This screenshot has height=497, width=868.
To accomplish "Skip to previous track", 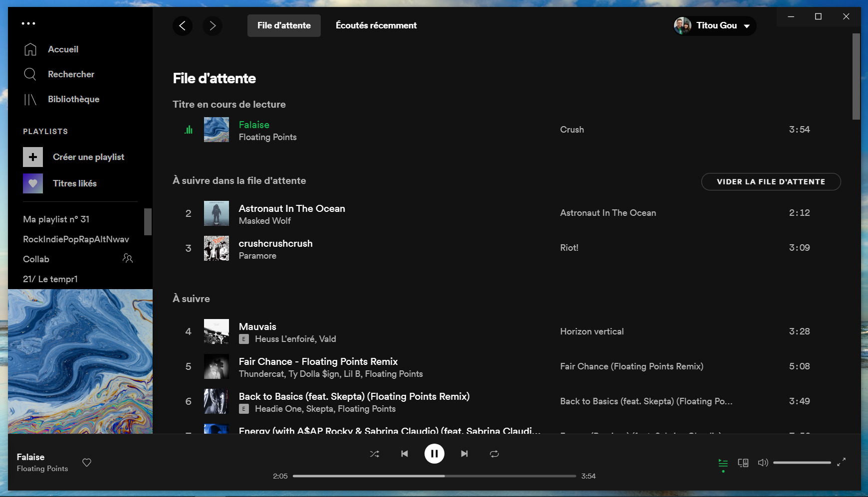I will coord(405,454).
